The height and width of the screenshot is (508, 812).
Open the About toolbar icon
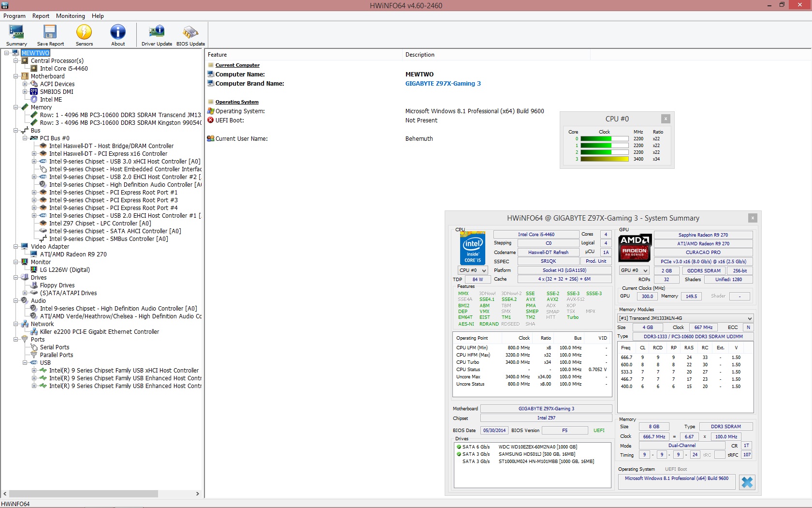pos(118,35)
